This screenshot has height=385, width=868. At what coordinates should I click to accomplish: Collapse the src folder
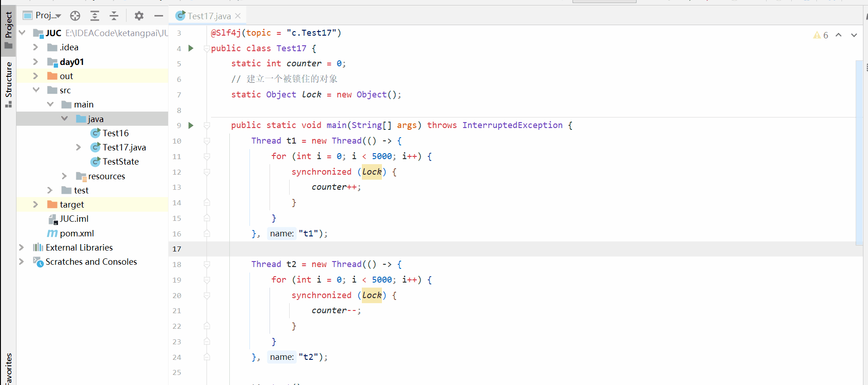click(x=36, y=90)
